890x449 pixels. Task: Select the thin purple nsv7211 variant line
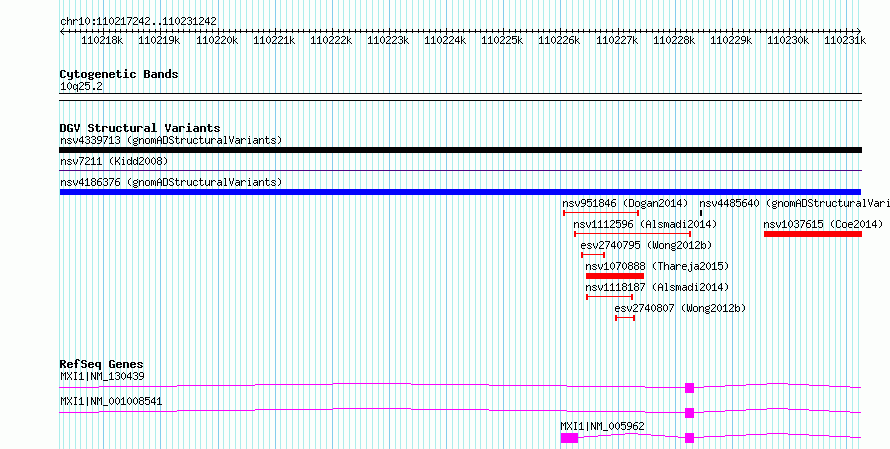coord(461,170)
